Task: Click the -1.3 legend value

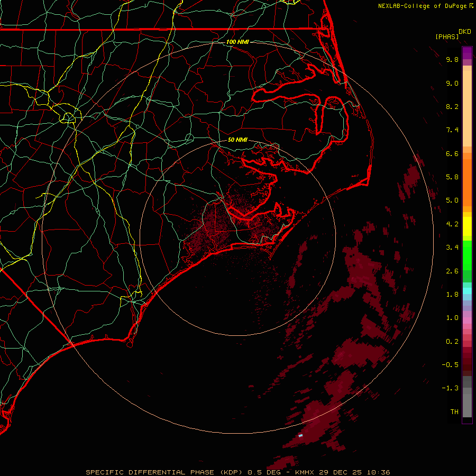Action: coord(450,388)
